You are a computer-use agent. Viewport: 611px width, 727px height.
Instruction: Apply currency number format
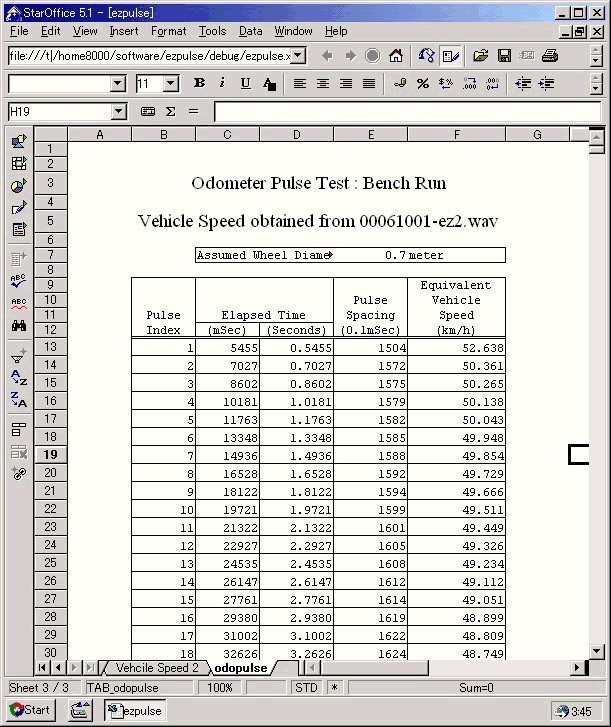[400, 83]
